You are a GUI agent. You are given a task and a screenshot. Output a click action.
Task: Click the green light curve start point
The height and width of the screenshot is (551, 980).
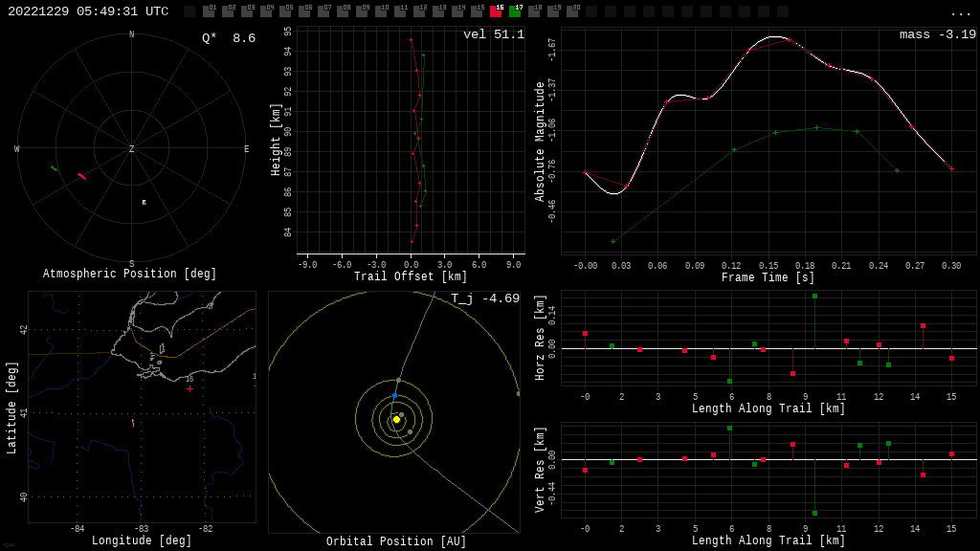pos(613,241)
